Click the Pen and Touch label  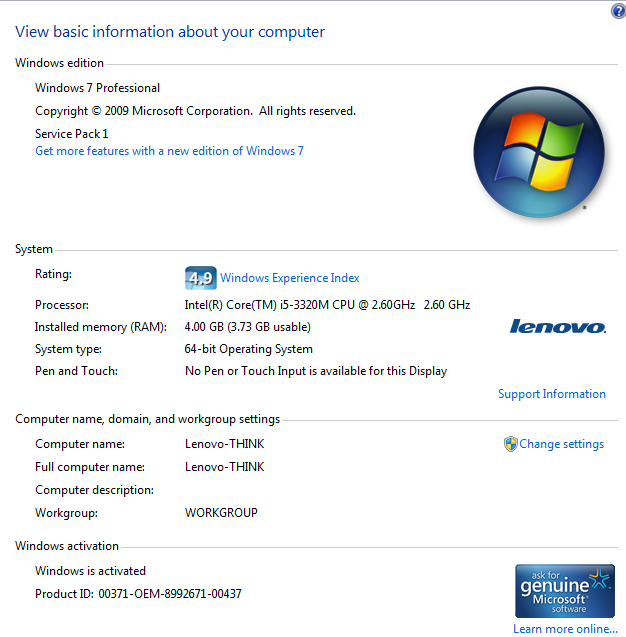click(76, 371)
